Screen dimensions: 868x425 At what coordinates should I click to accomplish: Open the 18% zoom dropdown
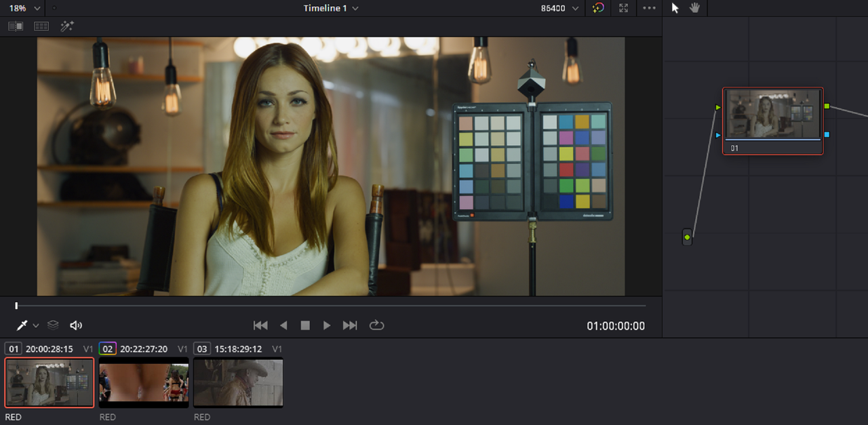pyautogui.click(x=24, y=8)
